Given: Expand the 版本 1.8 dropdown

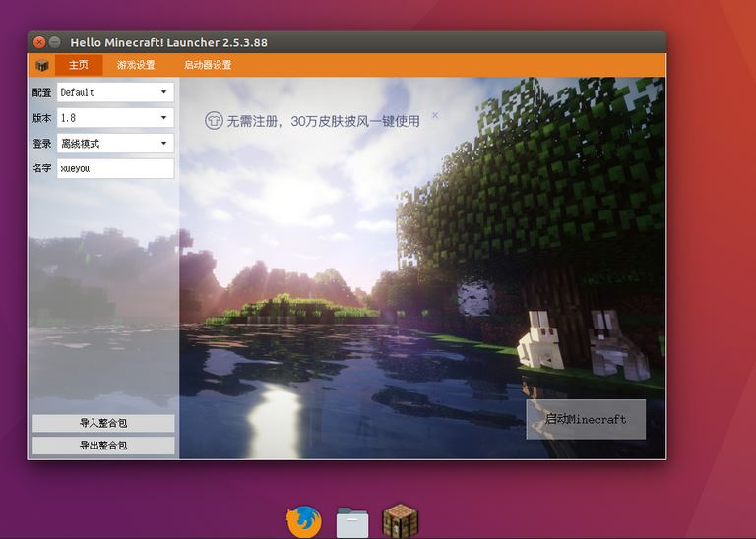Looking at the screenshot, I should (115, 117).
